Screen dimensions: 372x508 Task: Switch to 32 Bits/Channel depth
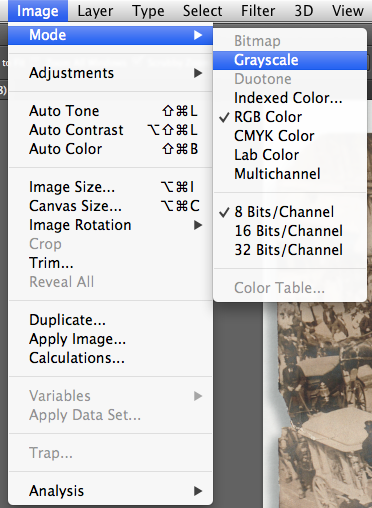[x=290, y=250]
